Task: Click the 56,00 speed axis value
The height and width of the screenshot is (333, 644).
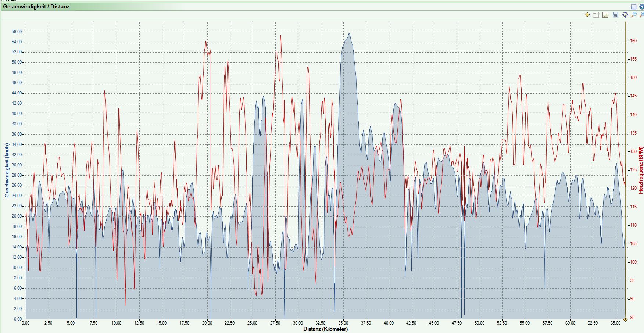Action: (17, 32)
